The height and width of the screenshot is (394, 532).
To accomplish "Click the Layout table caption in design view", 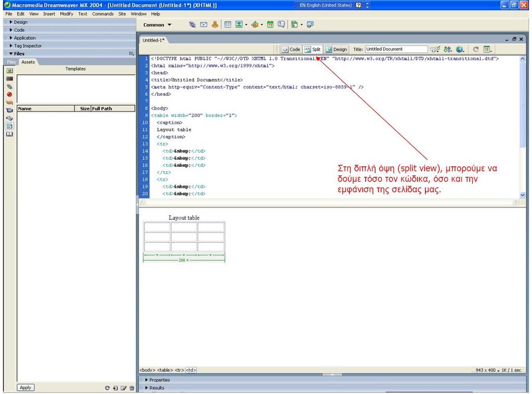I will click(x=184, y=218).
